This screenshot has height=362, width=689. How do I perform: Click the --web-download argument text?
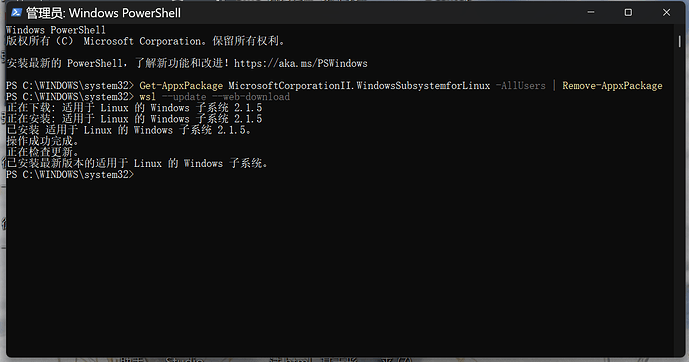(251, 97)
